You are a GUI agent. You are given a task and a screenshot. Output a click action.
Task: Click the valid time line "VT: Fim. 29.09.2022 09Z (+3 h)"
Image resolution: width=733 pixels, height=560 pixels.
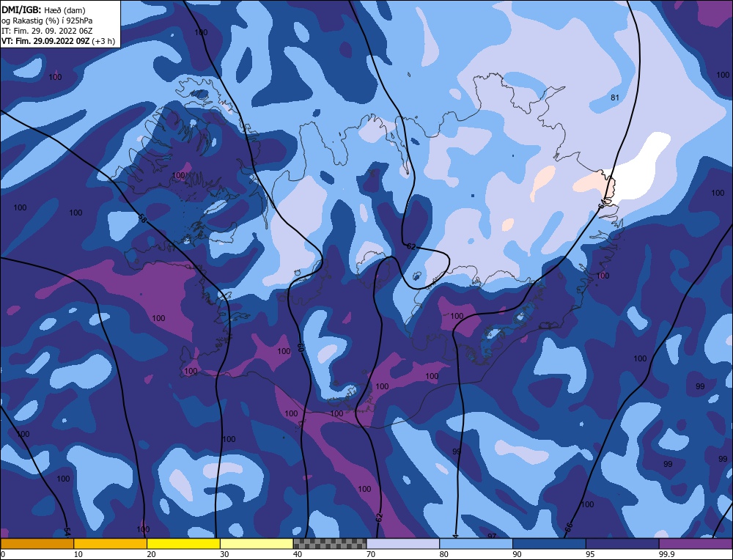coord(58,41)
